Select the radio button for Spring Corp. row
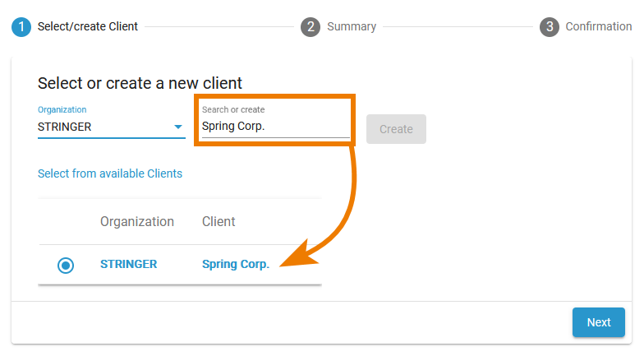 (66, 265)
